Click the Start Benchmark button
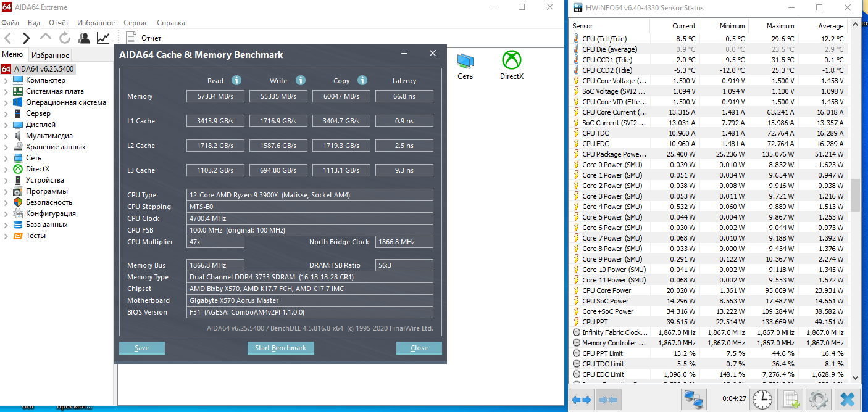The width and height of the screenshot is (868, 412). click(281, 348)
